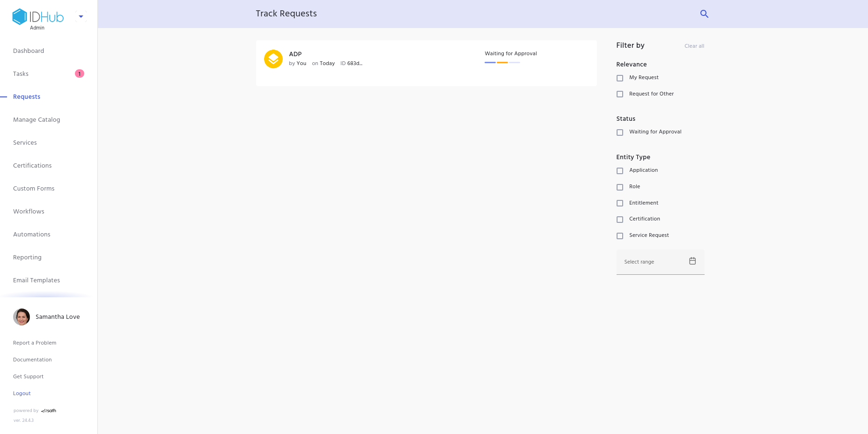Click the Logout link

pyautogui.click(x=22, y=394)
